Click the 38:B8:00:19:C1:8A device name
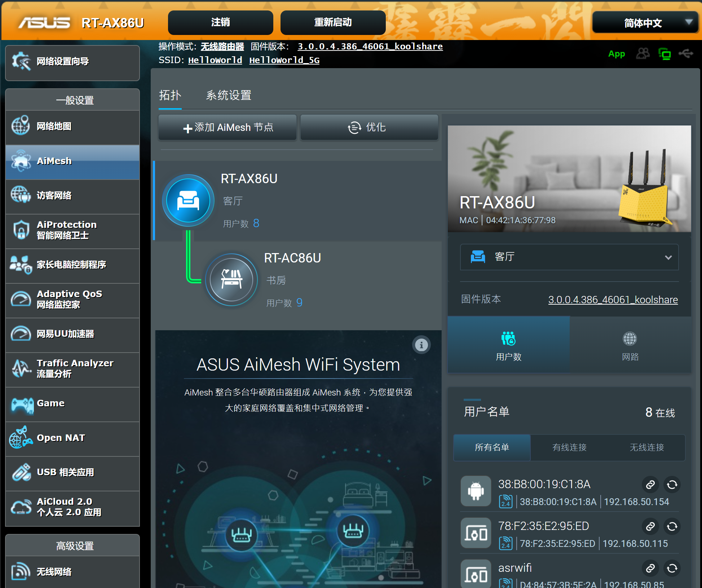702x588 pixels. (x=544, y=484)
